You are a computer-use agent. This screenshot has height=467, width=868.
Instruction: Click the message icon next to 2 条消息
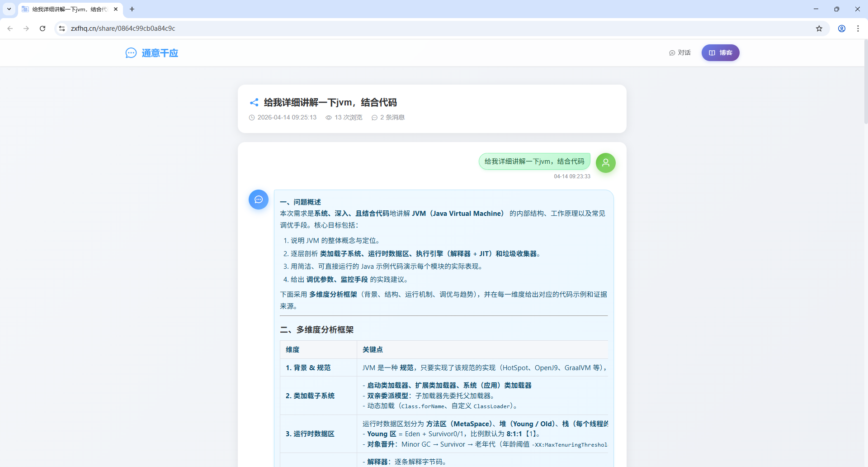click(x=374, y=117)
